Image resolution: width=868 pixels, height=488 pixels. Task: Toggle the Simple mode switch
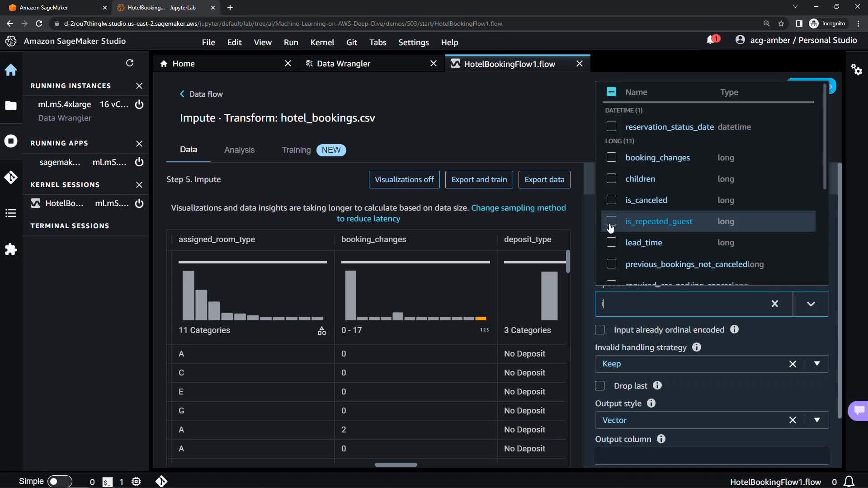coord(59,481)
